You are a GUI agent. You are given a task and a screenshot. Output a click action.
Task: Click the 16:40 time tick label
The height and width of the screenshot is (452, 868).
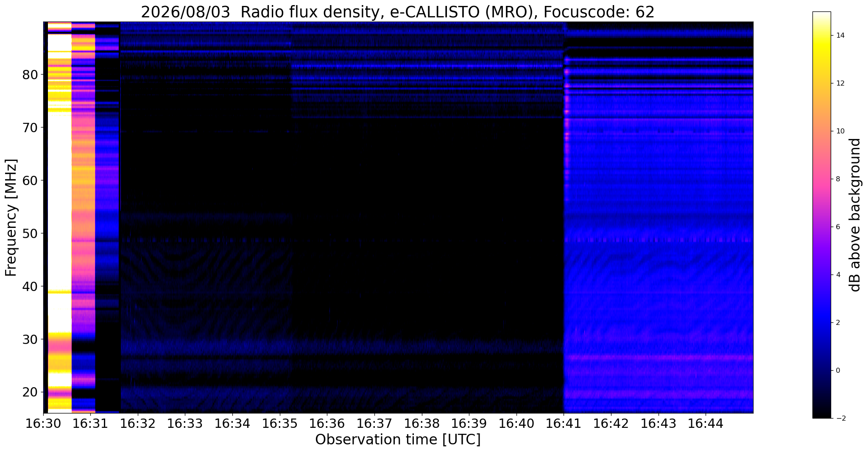point(516,424)
